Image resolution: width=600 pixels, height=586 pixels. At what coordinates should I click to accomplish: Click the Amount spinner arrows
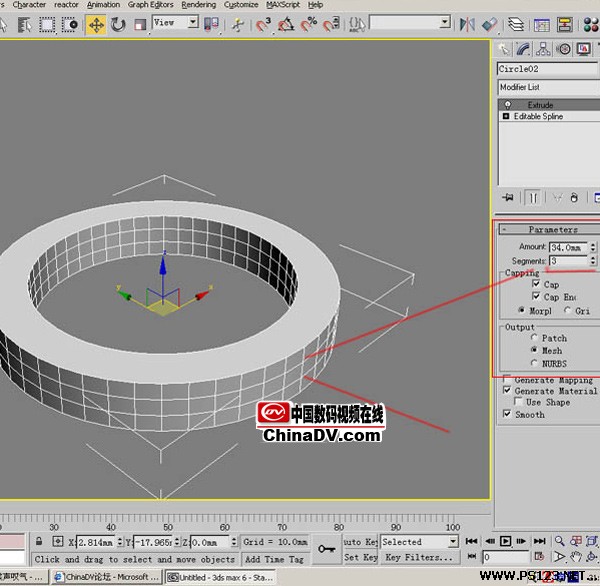(x=593, y=247)
